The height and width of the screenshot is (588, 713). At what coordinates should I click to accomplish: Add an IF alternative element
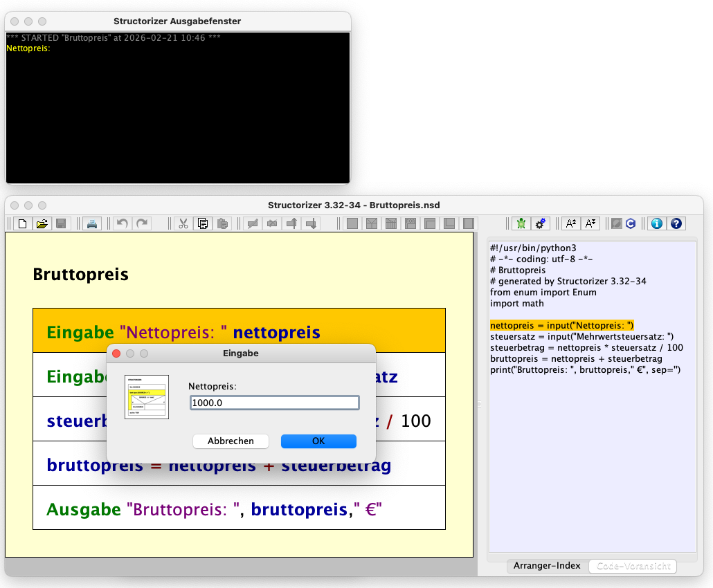coord(372,223)
